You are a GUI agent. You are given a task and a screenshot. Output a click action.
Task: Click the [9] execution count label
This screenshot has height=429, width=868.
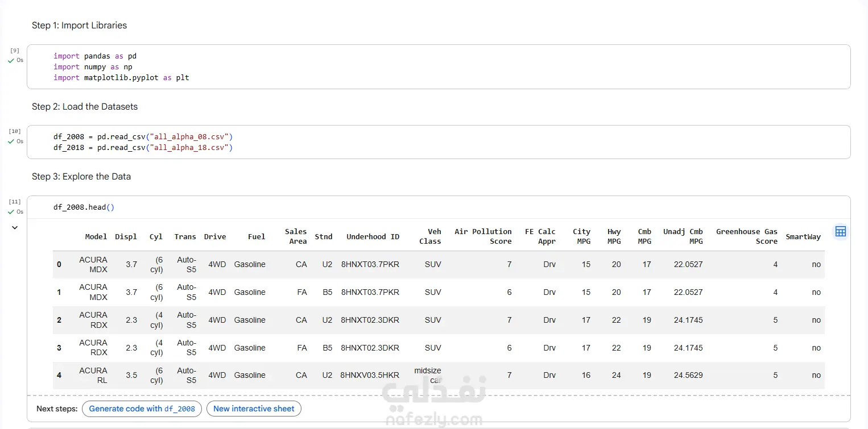[15, 51]
